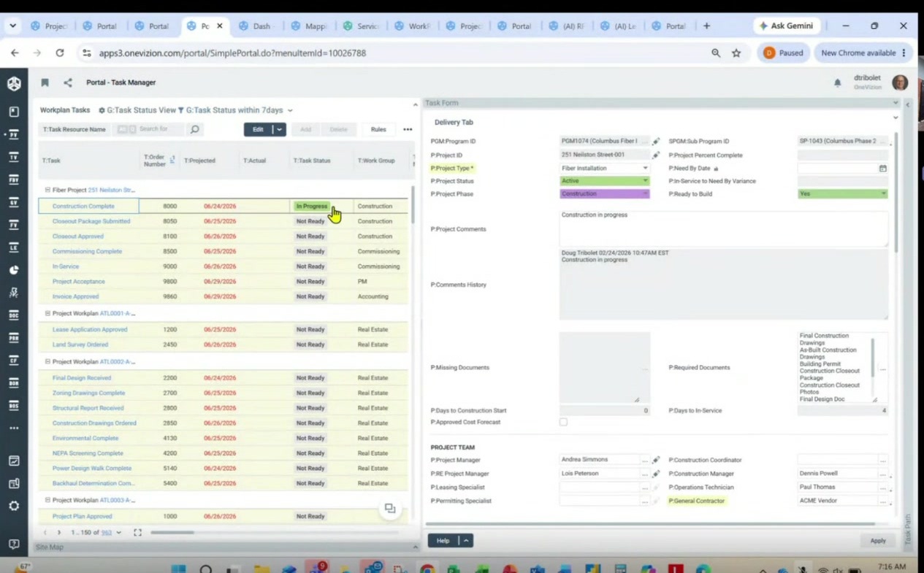Open the settings gear in sidebar
924x573 pixels.
tap(14, 506)
